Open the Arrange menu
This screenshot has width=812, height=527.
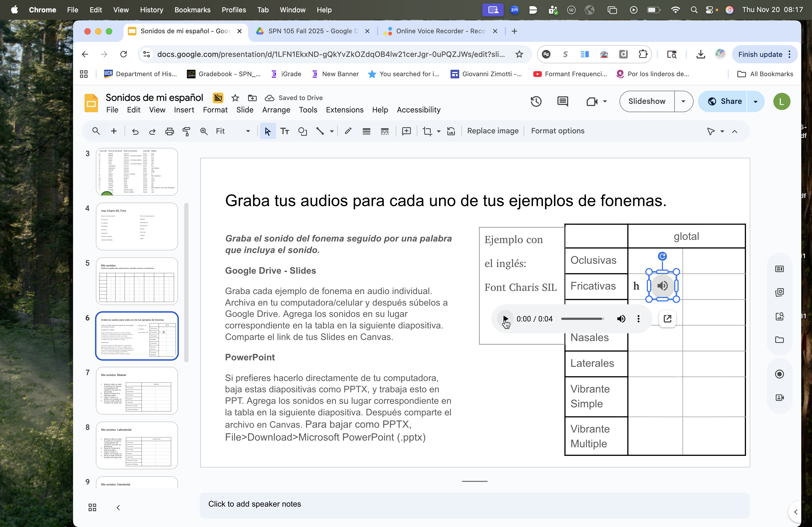[276, 110]
